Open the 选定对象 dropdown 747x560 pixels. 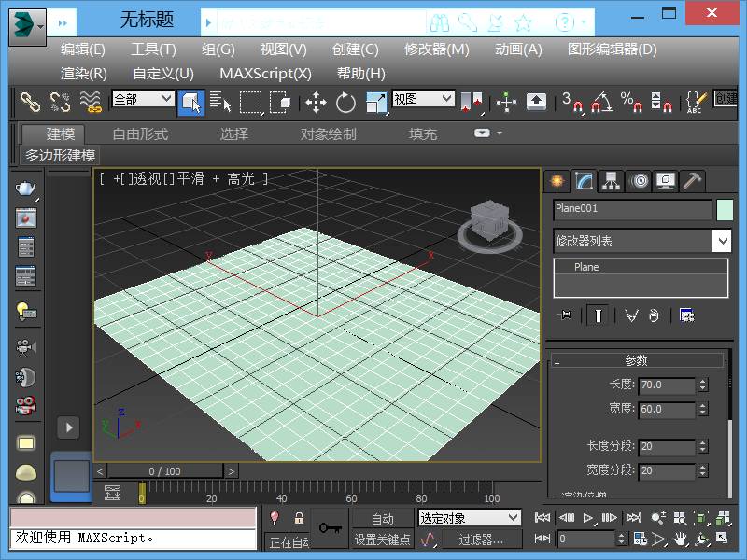tap(470, 518)
